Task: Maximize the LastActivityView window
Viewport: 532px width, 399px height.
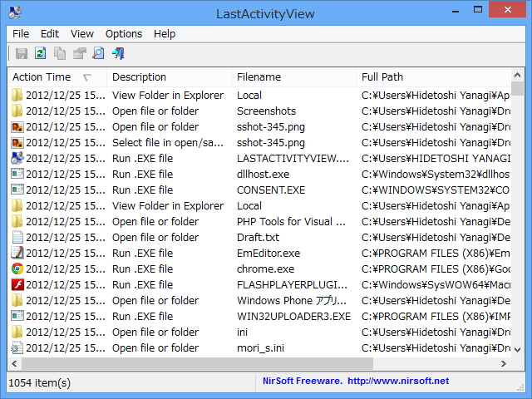Action: tap(478, 9)
